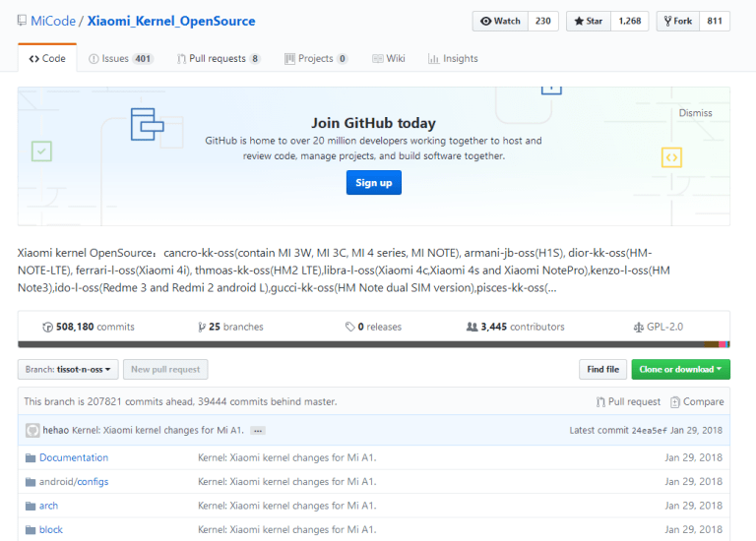
Task: Open the commit message in arch row
Action: click(286, 506)
